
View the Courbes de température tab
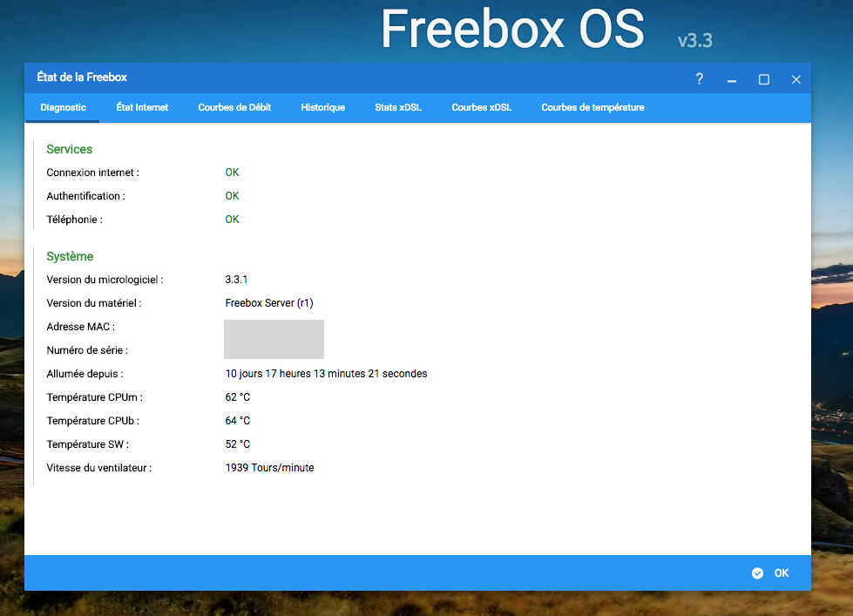coord(593,107)
